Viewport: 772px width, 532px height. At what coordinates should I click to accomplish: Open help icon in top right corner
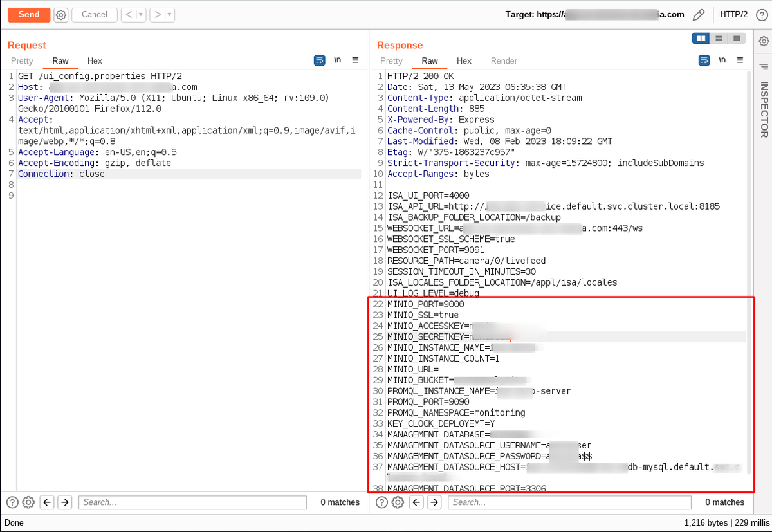[x=763, y=14]
